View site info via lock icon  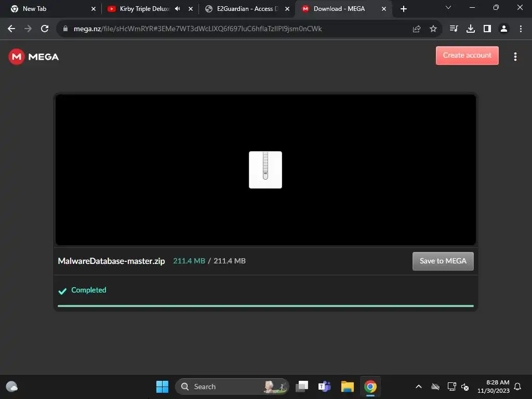[x=65, y=29]
